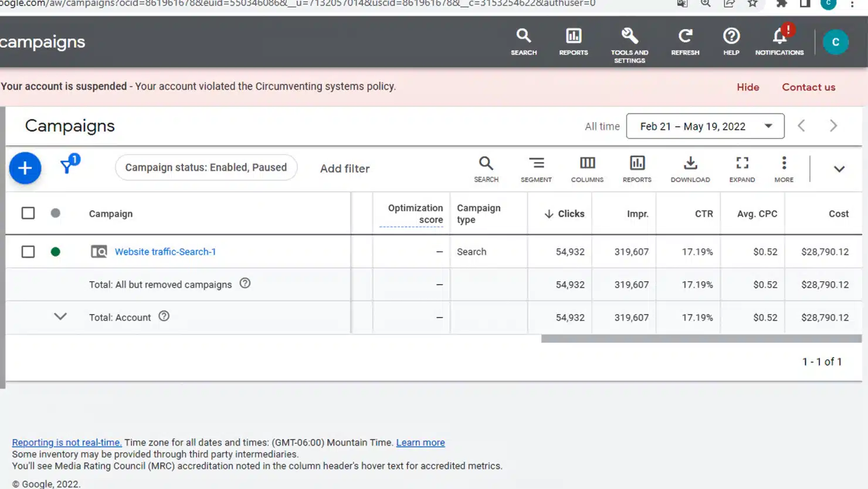Open the filter funnel icon
The width and height of the screenshot is (868, 489).
point(69,165)
